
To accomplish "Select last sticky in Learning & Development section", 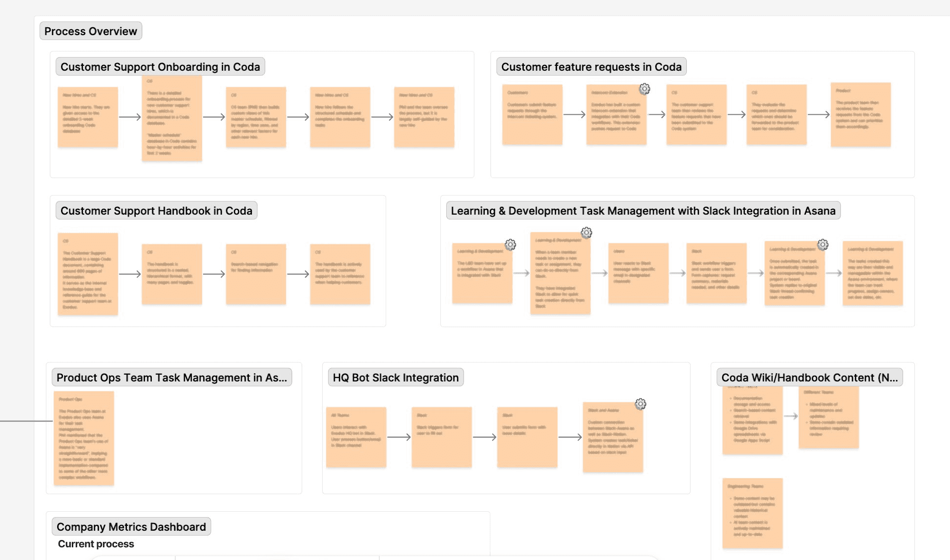I will [873, 273].
